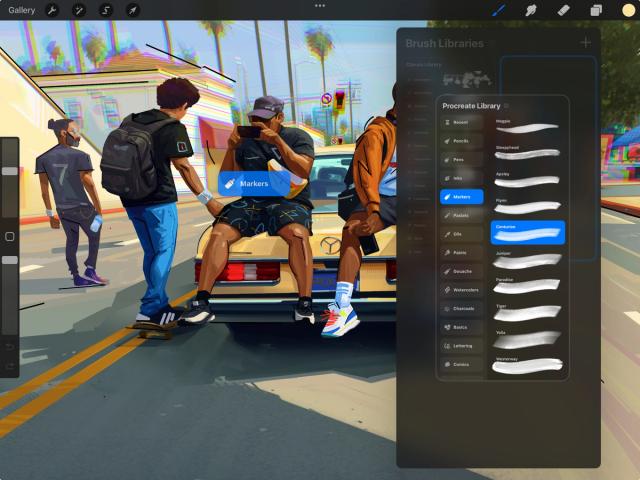This screenshot has width=640, height=480.
Task: Tap the square Modify button on sidebar
Action: [10, 236]
